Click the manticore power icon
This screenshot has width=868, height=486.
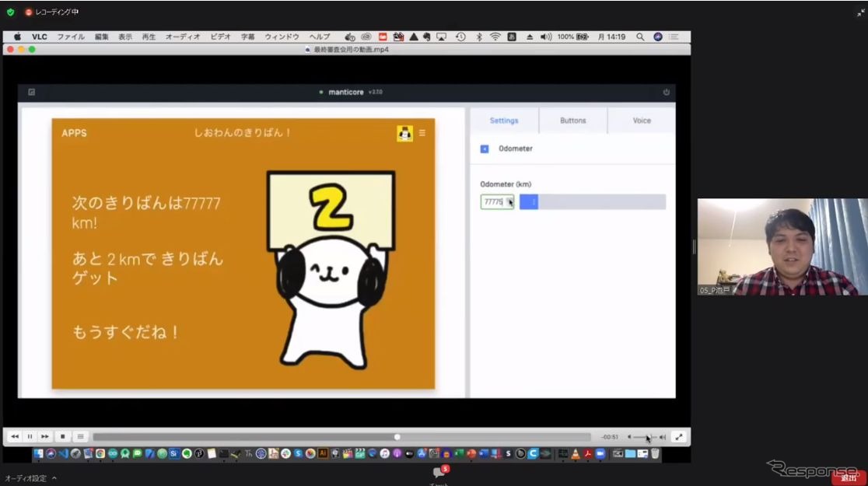point(666,92)
